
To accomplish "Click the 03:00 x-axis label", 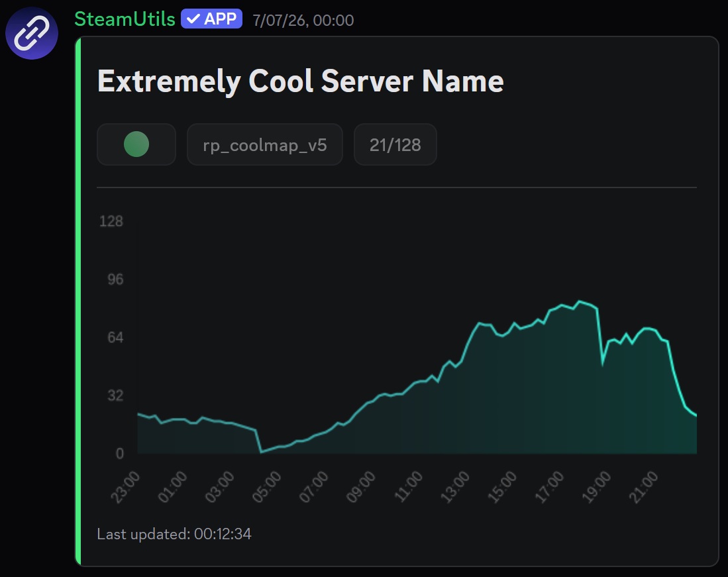I will tap(219, 487).
